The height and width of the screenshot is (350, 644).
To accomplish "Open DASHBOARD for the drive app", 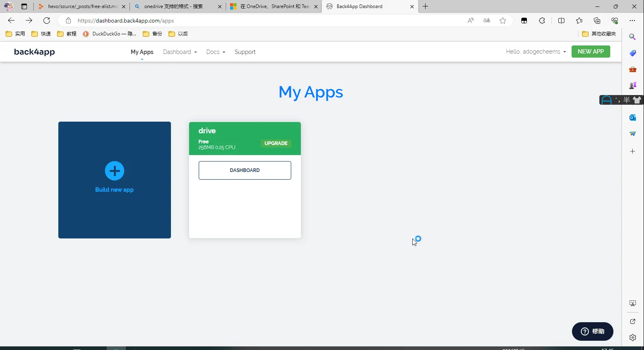I will pyautogui.click(x=245, y=170).
